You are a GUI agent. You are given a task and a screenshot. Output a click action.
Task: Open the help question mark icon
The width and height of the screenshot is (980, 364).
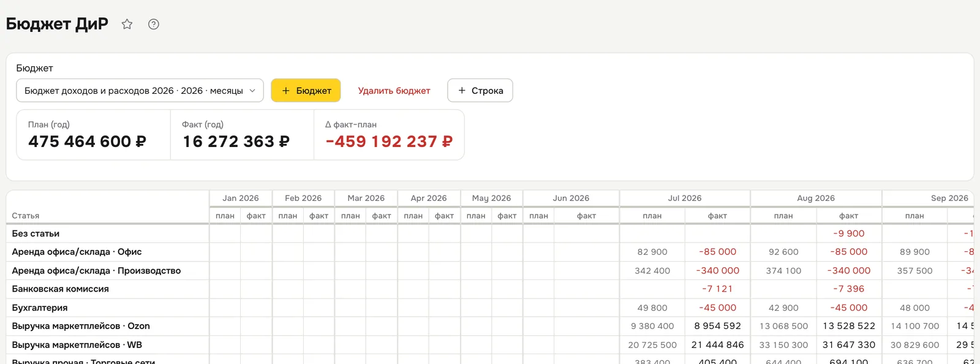tap(154, 25)
